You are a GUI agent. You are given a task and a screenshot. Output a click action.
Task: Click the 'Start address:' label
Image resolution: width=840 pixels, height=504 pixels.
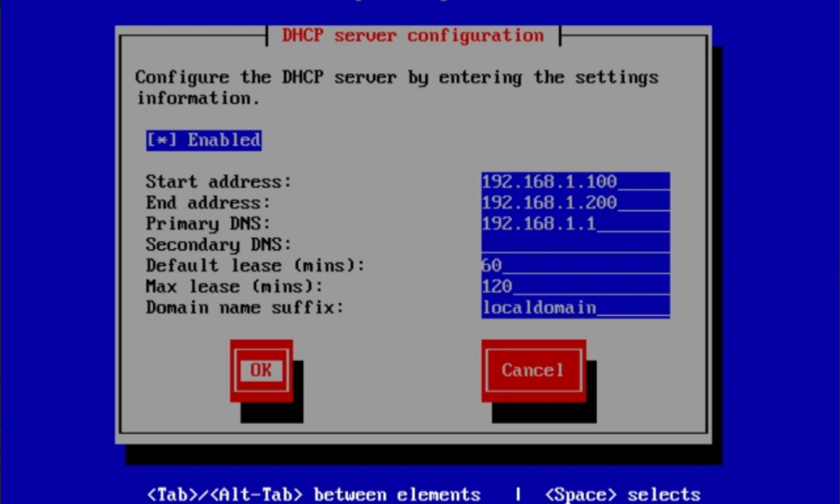point(219,181)
